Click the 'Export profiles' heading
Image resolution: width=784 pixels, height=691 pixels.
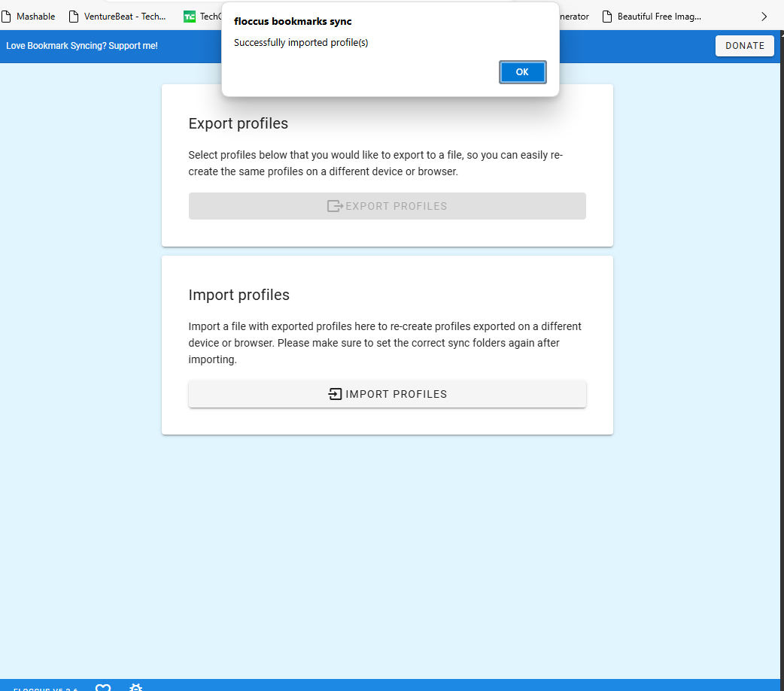coord(238,123)
